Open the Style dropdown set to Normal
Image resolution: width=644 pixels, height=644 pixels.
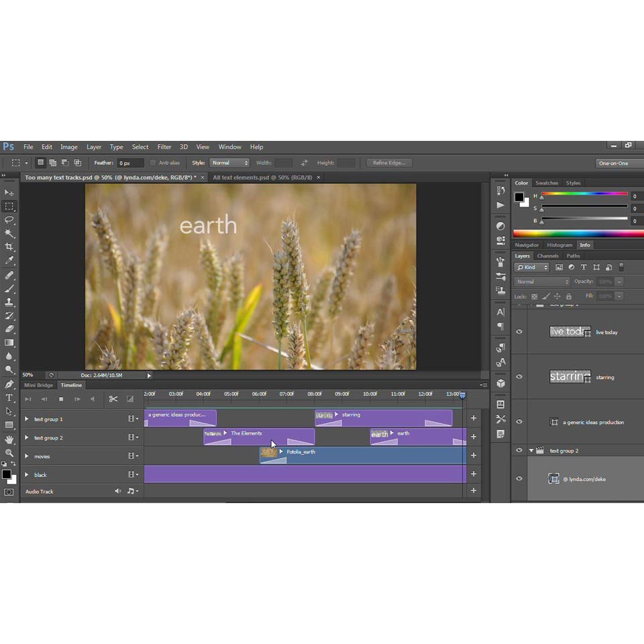pyautogui.click(x=229, y=163)
